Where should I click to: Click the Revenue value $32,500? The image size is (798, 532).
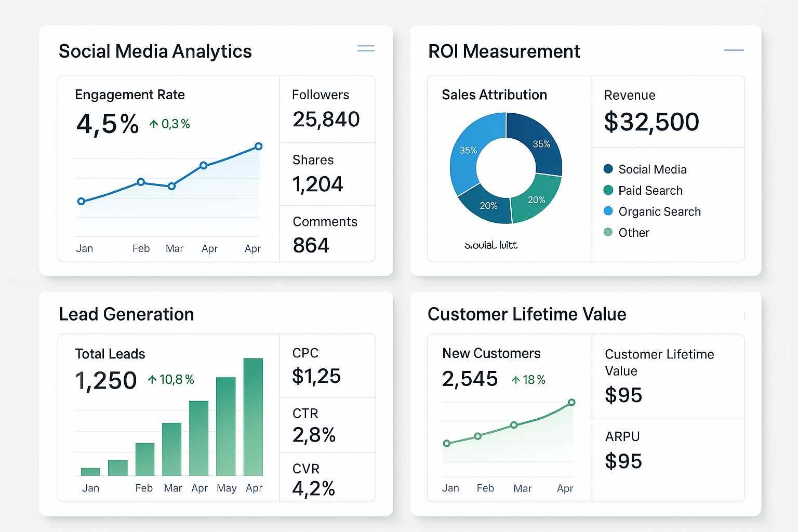click(x=650, y=122)
